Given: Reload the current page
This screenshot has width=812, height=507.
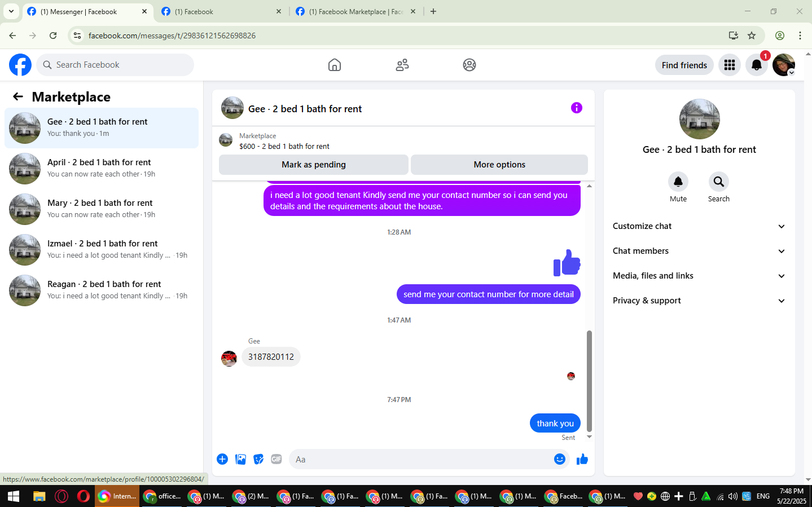Looking at the screenshot, I should (53, 36).
